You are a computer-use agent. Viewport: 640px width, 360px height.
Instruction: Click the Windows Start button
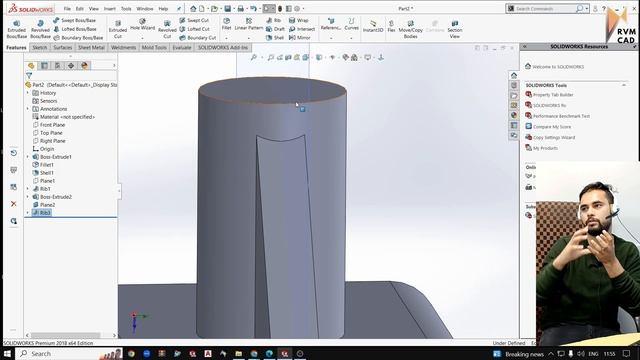point(7,353)
